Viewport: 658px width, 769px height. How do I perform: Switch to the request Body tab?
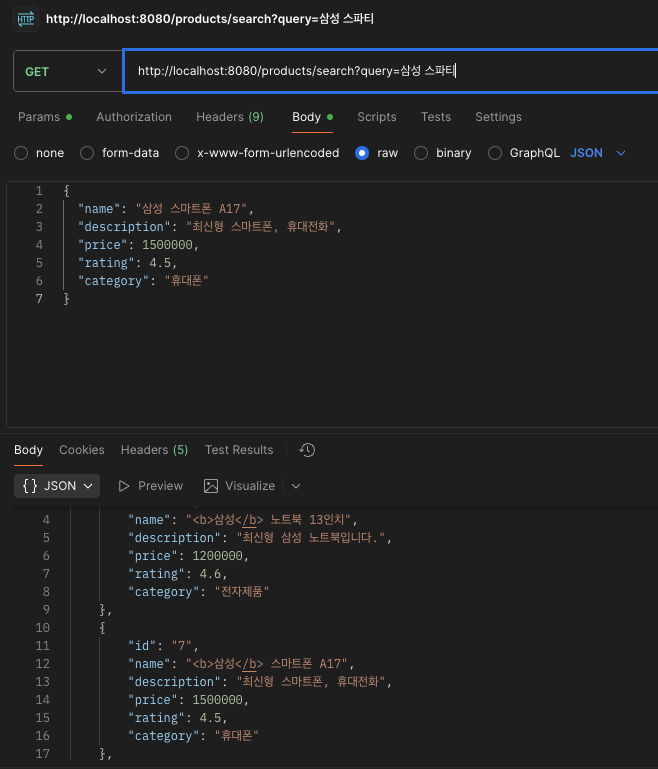312,117
